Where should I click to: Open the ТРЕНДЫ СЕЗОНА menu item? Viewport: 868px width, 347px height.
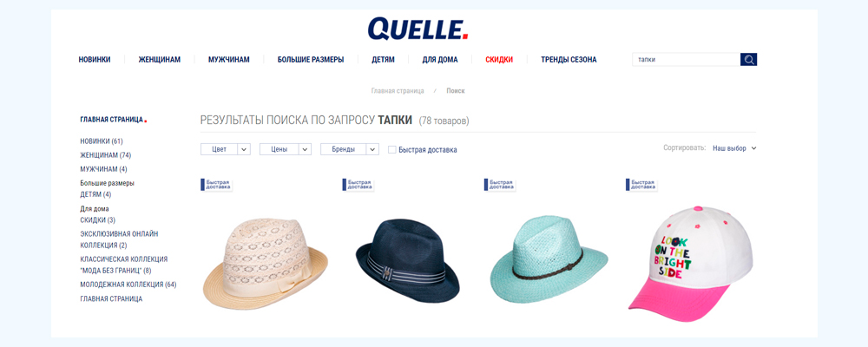569,60
